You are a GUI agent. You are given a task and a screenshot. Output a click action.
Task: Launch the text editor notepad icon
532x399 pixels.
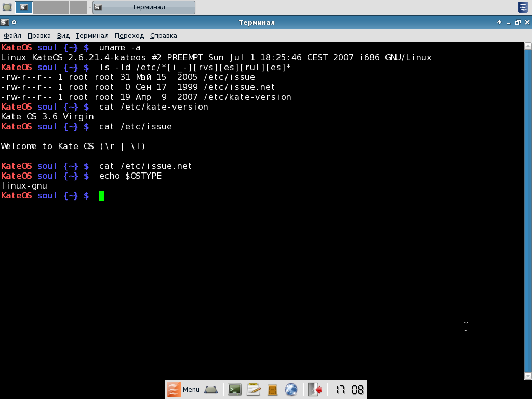pyautogui.click(x=254, y=390)
